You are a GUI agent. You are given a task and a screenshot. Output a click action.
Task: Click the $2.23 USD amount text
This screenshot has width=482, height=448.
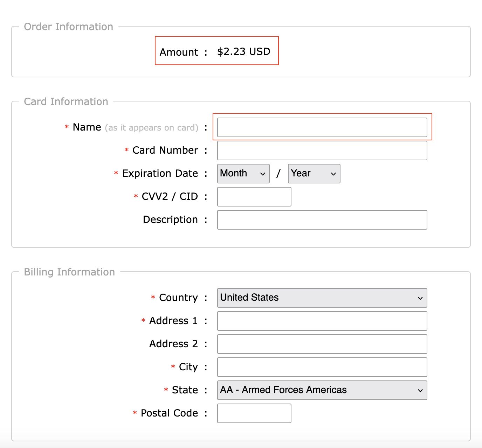click(x=243, y=51)
